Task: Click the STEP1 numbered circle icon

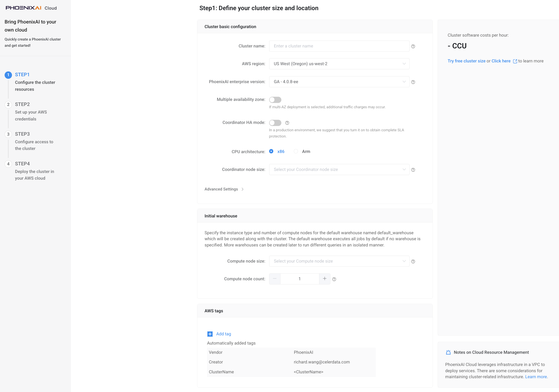Action: click(x=8, y=75)
